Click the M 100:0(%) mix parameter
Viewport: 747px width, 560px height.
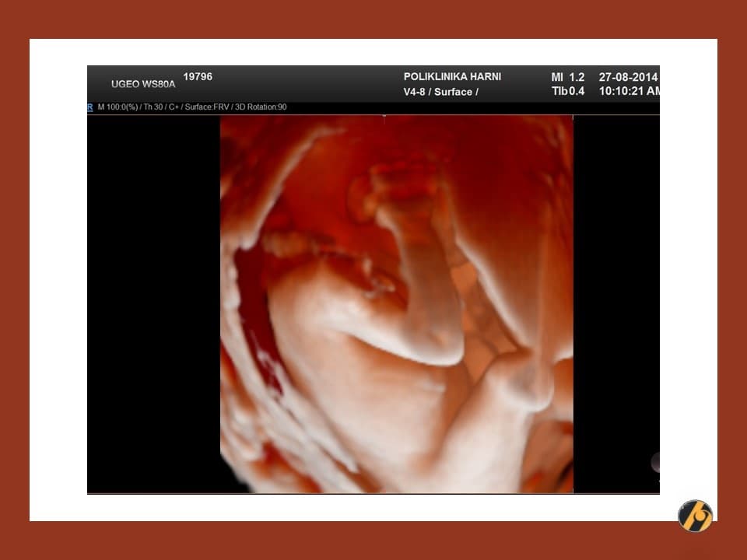coord(117,107)
